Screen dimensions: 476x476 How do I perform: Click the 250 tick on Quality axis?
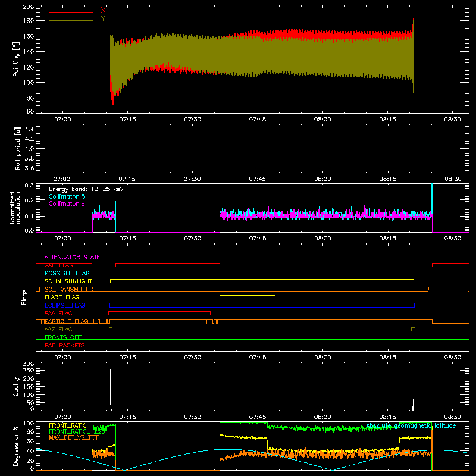click(x=28, y=370)
